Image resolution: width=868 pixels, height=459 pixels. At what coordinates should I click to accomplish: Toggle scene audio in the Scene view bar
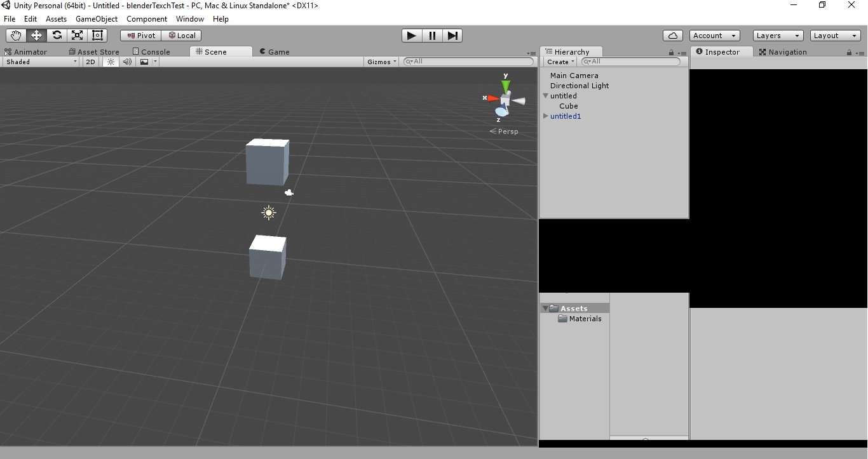pyautogui.click(x=127, y=62)
